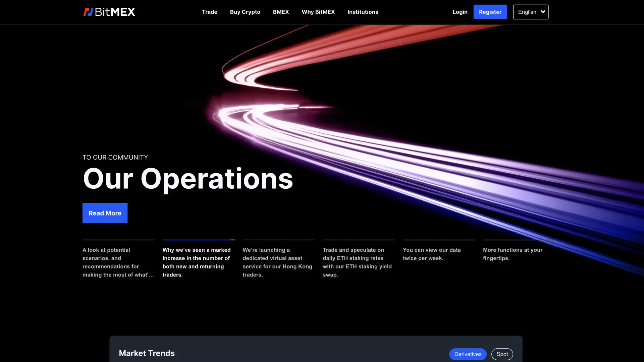Switch Market Trends to Derivatives
The image size is (644, 362).
point(468,354)
